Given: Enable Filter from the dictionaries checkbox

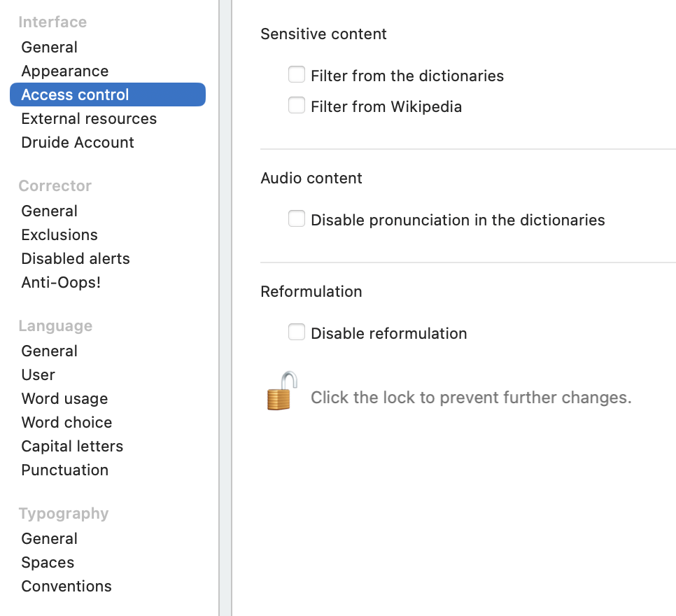Looking at the screenshot, I should [x=297, y=75].
